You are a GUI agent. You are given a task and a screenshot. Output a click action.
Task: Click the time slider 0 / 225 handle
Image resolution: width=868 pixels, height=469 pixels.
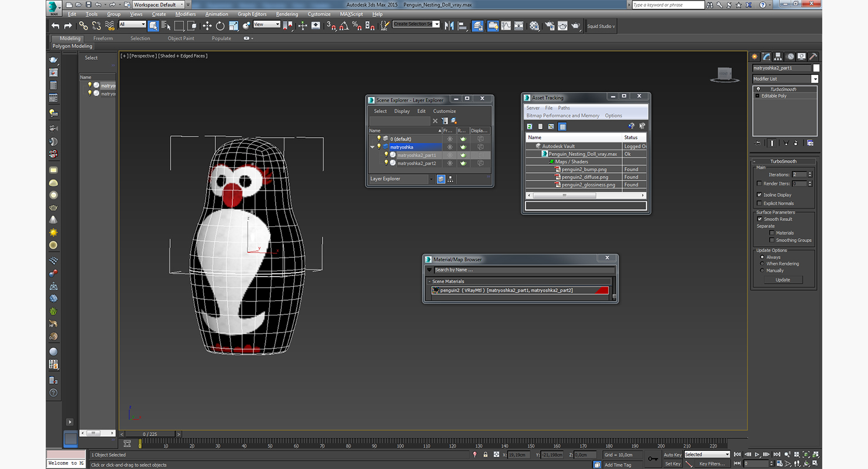pyautogui.click(x=150, y=434)
